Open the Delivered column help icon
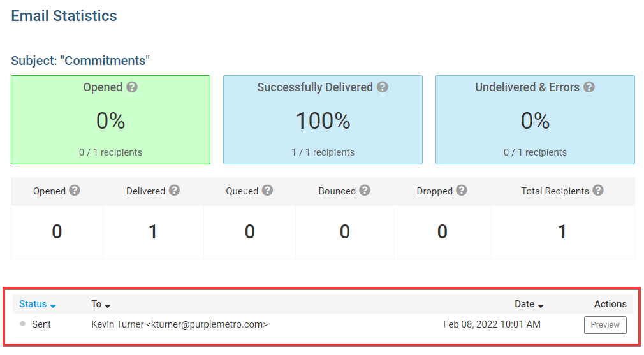This screenshot has height=355, width=644. pyautogui.click(x=174, y=191)
